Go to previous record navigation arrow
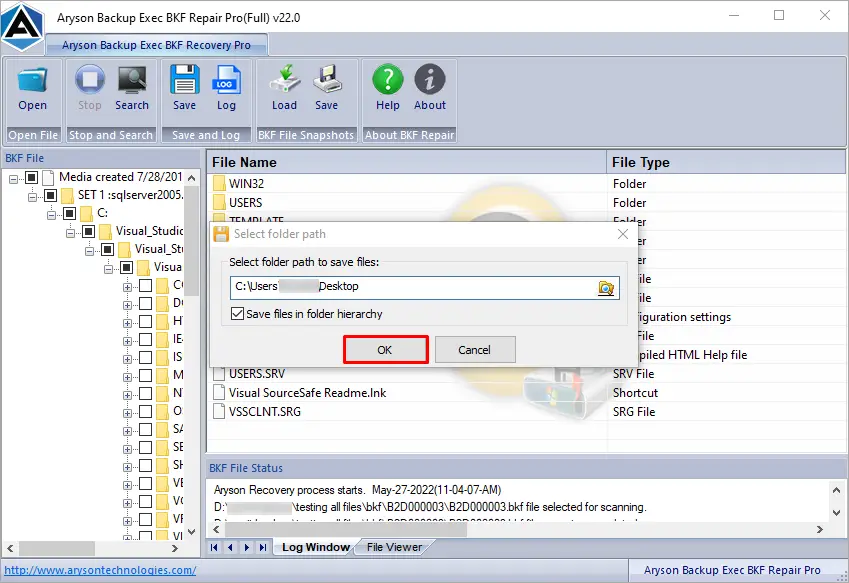Screen dimensions: 849x583 coord(230,547)
